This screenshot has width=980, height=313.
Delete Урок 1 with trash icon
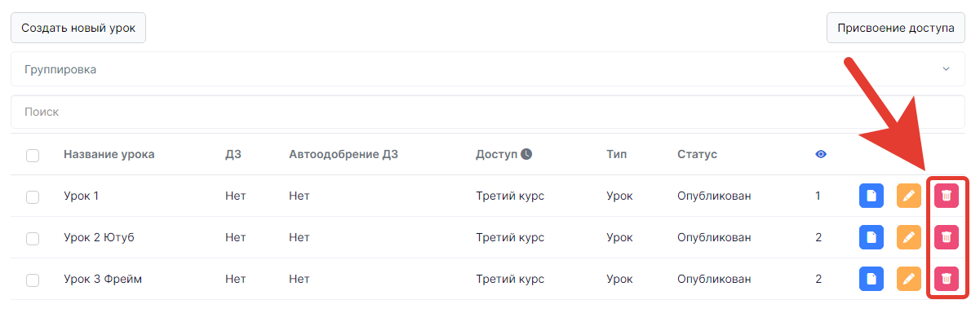[x=946, y=196]
